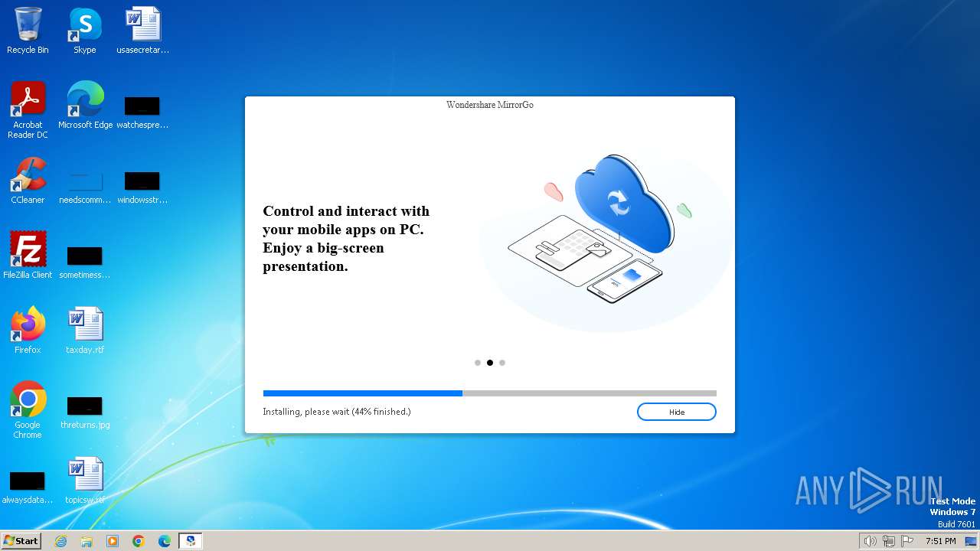Launch Skype from the desktop
980x551 pixels.
85,31
